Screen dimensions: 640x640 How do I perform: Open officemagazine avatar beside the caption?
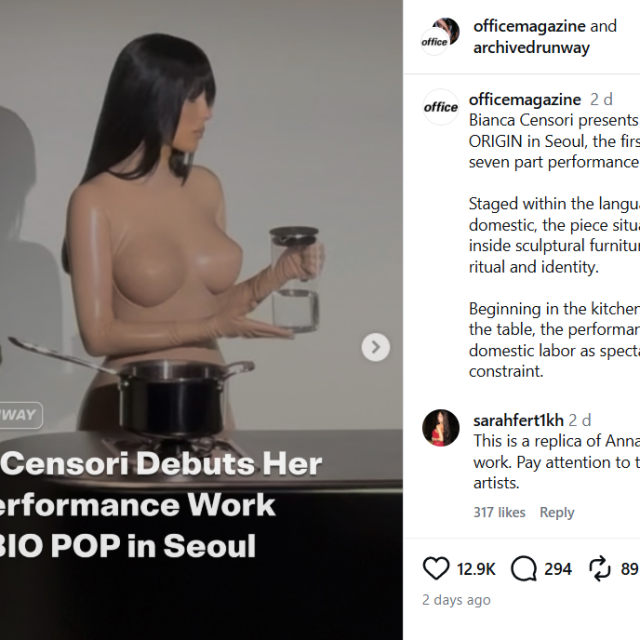[x=441, y=107]
